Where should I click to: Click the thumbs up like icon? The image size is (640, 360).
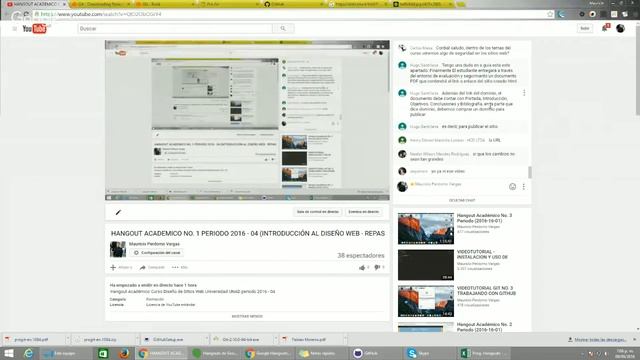tap(362, 267)
